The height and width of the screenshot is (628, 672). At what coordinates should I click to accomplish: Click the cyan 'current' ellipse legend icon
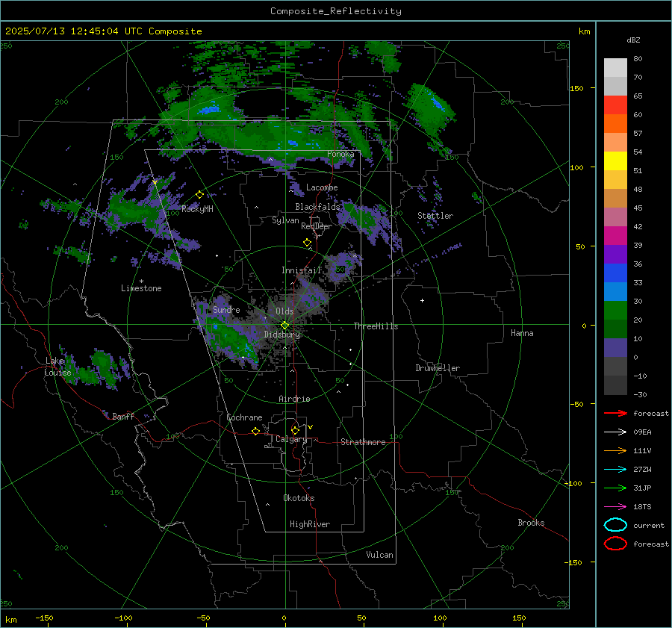click(x=615, y=525)
